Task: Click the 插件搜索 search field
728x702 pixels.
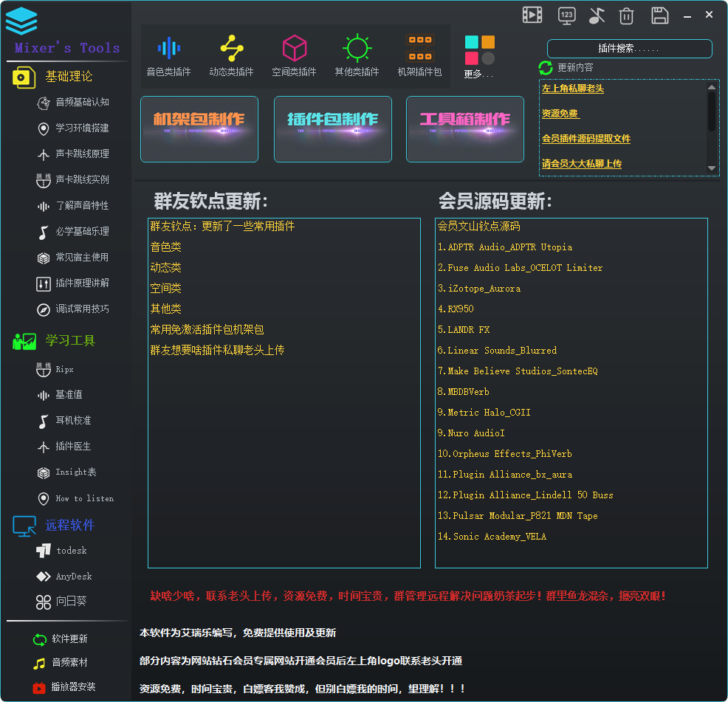Action: click(630, 49)
